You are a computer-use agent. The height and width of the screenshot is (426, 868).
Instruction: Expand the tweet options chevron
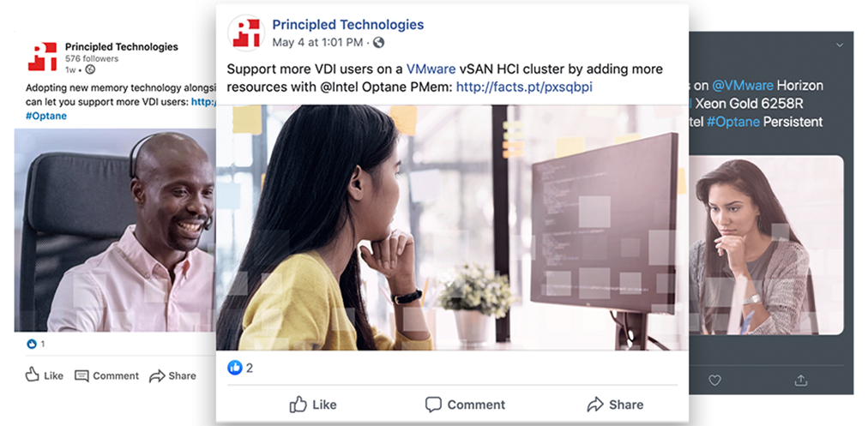click(840, 45)
